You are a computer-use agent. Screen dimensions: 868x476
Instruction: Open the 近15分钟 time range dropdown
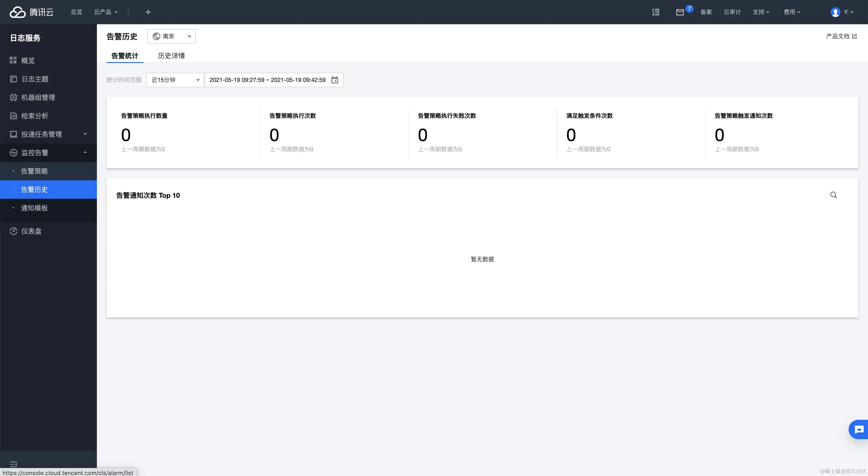point(175,80)
